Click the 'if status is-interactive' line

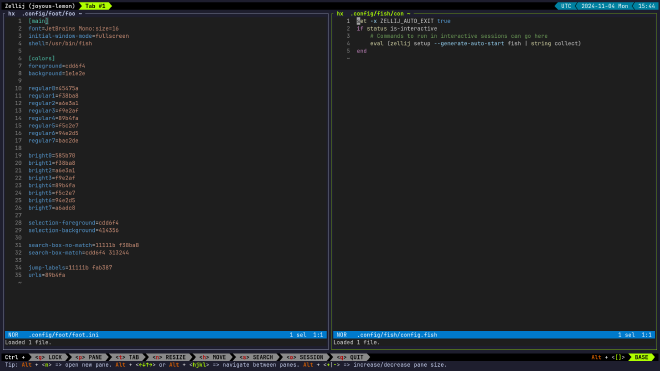click(397, 29)
